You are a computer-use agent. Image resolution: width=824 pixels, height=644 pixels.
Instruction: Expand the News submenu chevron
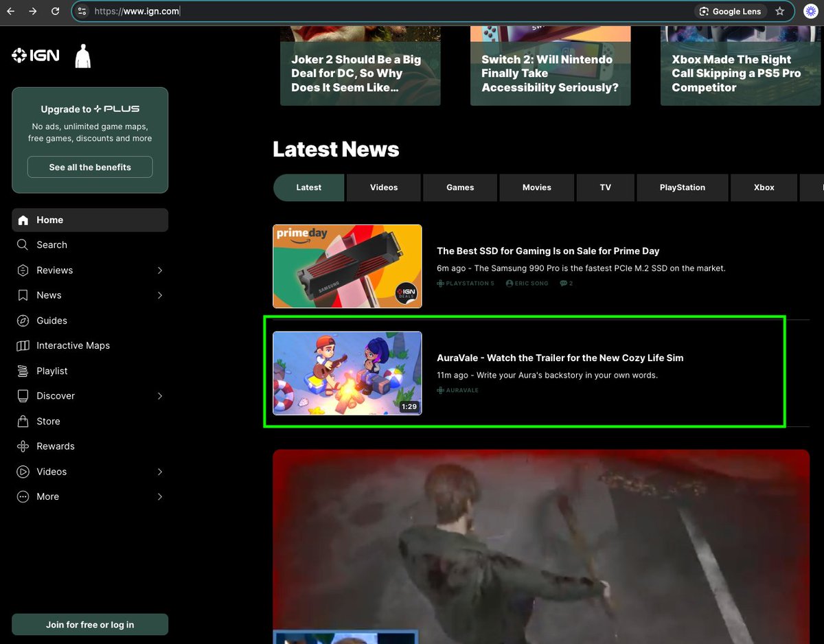point(160,295)
